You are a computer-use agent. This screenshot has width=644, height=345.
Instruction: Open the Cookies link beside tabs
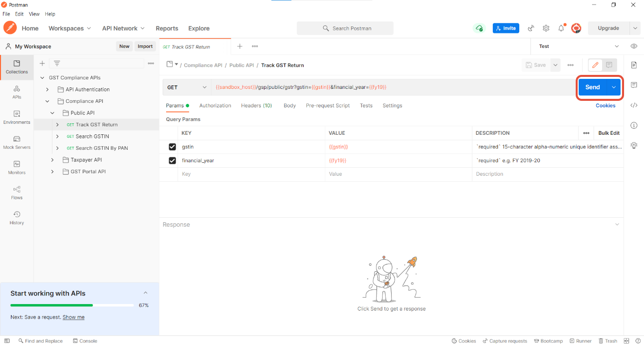[x=606, y=105]
